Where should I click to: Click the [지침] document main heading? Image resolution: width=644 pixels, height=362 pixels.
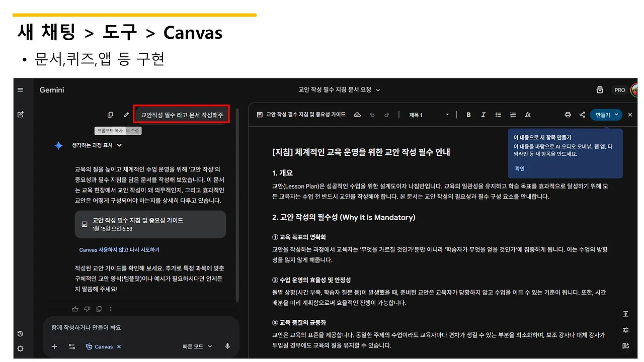point(361,152)
